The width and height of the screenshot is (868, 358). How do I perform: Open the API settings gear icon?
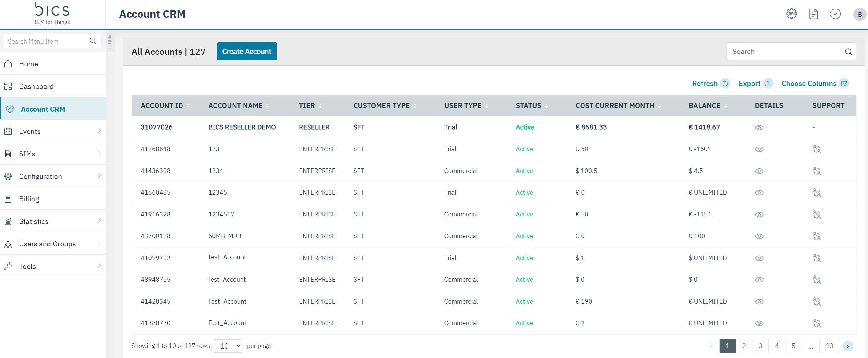coord(791,14)
